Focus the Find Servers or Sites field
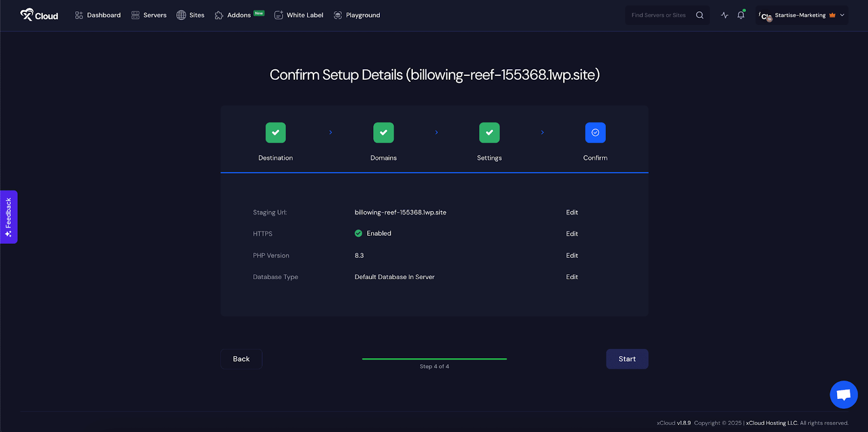 [659, 15]
